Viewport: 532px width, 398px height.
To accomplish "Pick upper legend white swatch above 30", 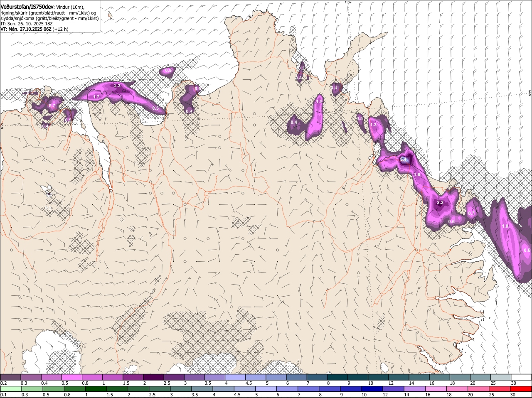I will coord(521,377).
